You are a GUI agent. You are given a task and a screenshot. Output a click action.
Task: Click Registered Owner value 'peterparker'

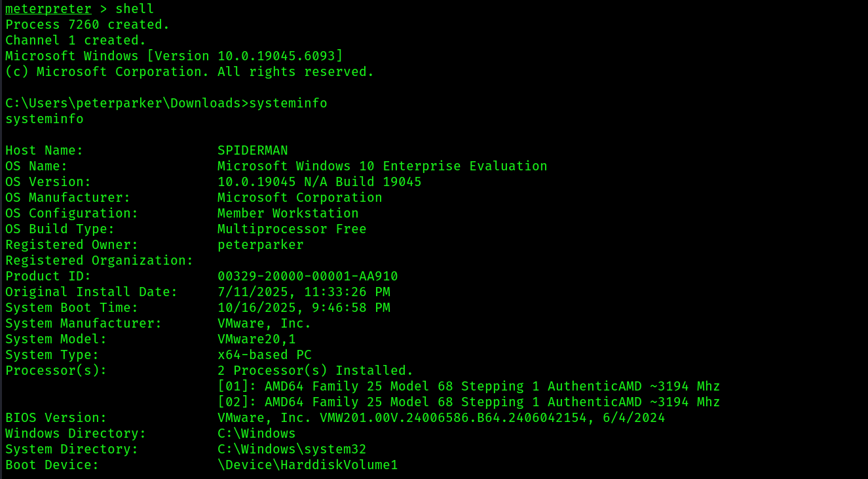(x=261, y=245)
